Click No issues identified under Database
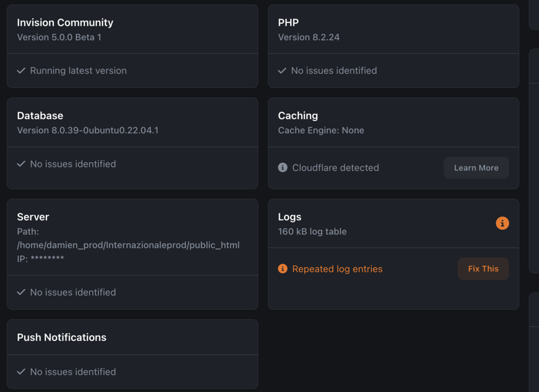The height and width of the screenshot is (392, 539). (73, 164)
